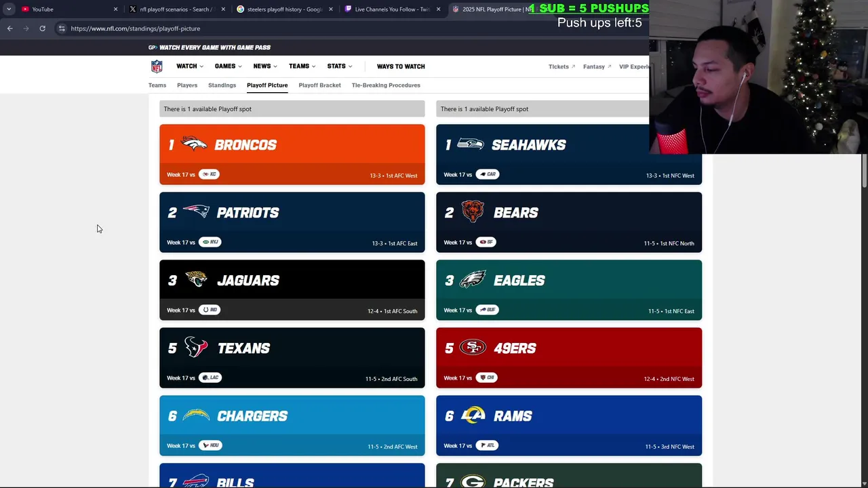Click the site info icon in address bar
868x488 pixels.
tap(62, 28)
